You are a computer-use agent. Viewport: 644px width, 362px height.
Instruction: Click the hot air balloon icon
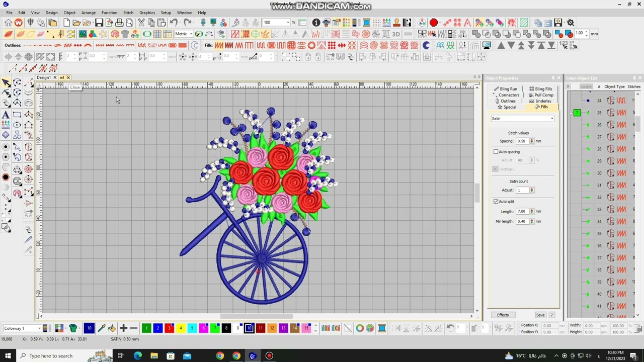click(x=30, y=22)
